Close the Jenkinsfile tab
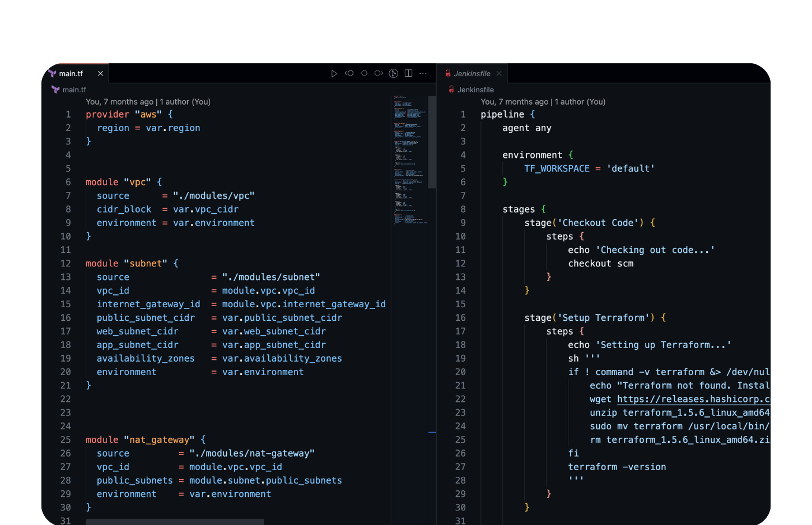This screenshot has width=812, height=525. tap(499, 73)
